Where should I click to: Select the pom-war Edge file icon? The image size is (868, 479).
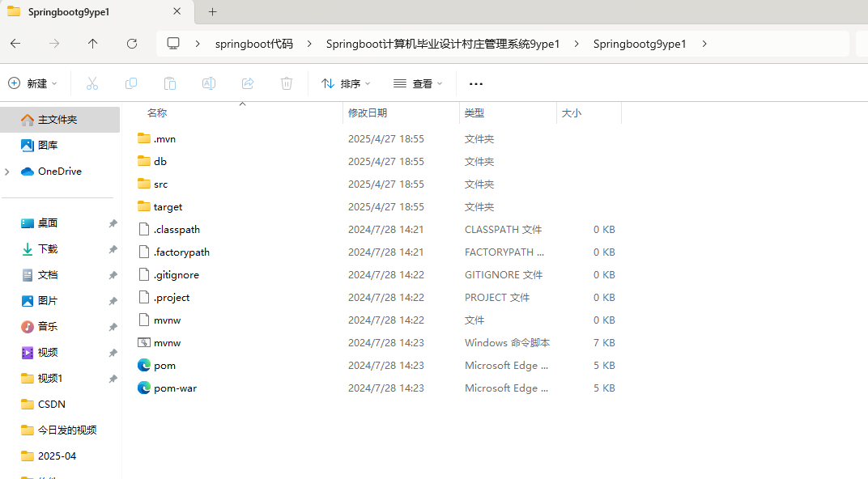(144, 388)
